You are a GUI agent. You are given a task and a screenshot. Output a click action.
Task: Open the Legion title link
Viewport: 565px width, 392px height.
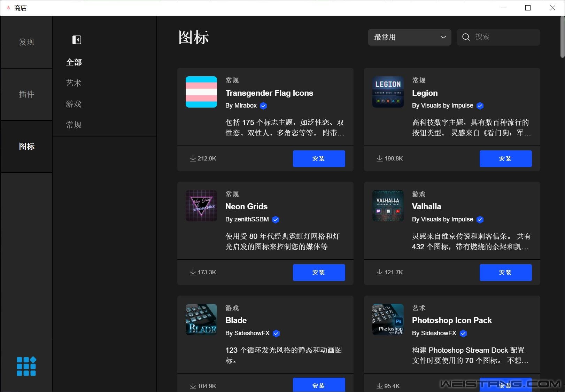click(425, 93)
